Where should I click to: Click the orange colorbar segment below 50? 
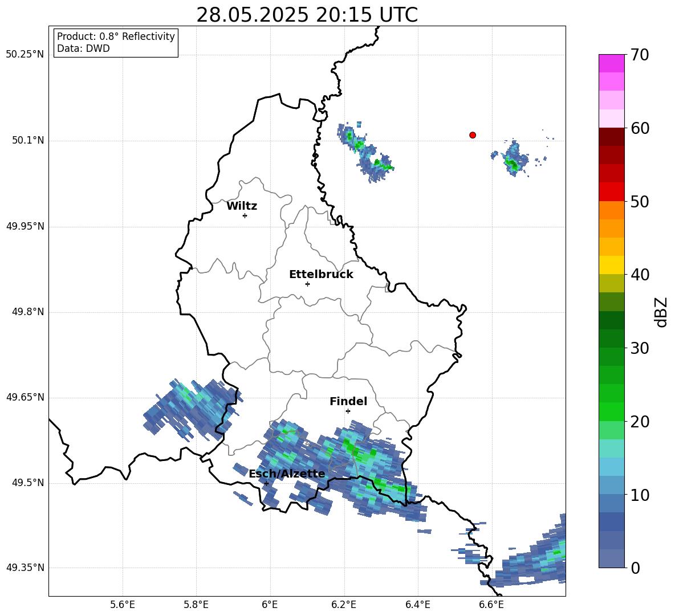point(611,210)
